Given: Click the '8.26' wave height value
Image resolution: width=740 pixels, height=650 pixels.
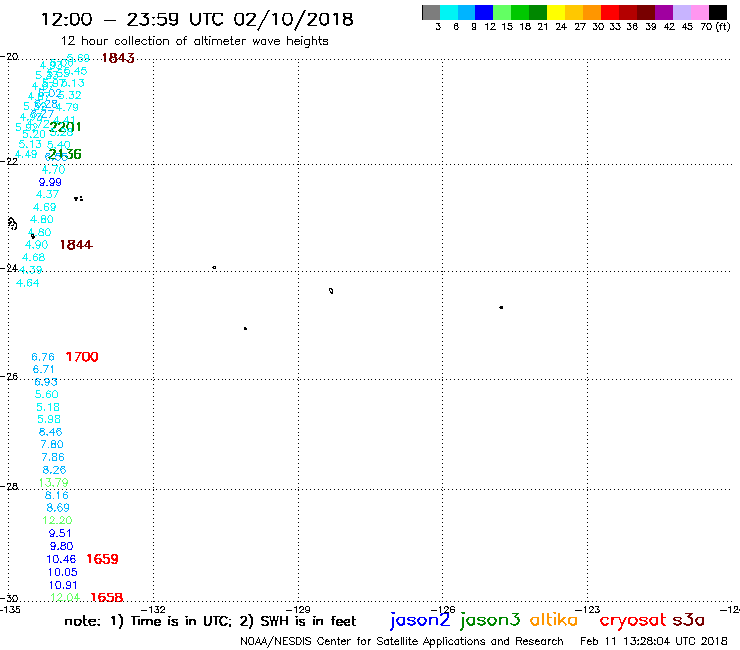Looking at the screenshot, I should [x=54, y=470].
